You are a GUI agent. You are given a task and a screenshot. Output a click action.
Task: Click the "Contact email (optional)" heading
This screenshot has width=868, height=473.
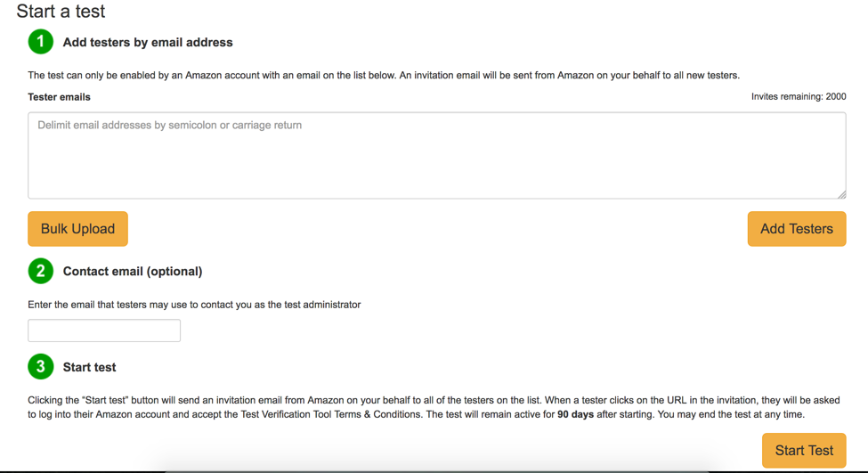(x=133, y=271)
